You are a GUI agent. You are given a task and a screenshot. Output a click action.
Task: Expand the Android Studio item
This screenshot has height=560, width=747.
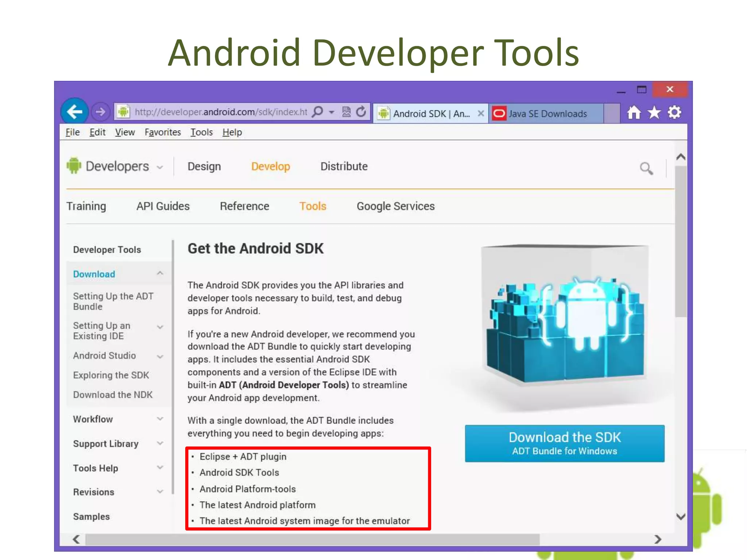pyautogui.click(x=160, y=357)
